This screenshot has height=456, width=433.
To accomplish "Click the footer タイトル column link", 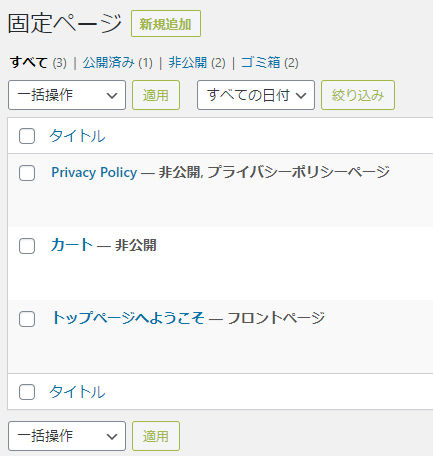I will [77, 392].
